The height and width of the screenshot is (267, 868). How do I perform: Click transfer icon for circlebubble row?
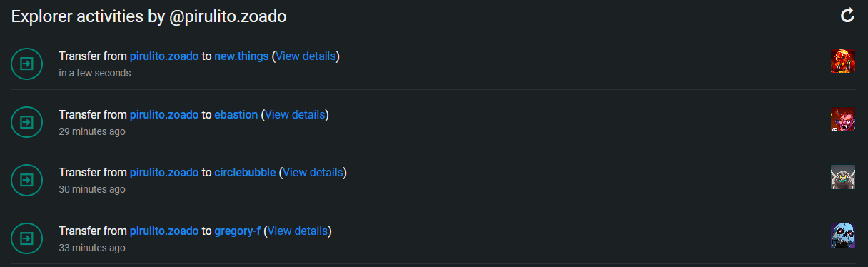click(26, 181)
